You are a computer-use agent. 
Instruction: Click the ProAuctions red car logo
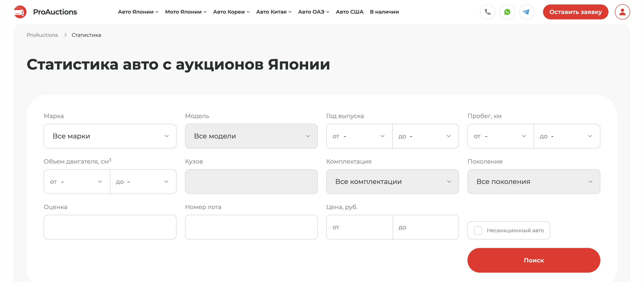pyautogui.click(x=20, y=12)
